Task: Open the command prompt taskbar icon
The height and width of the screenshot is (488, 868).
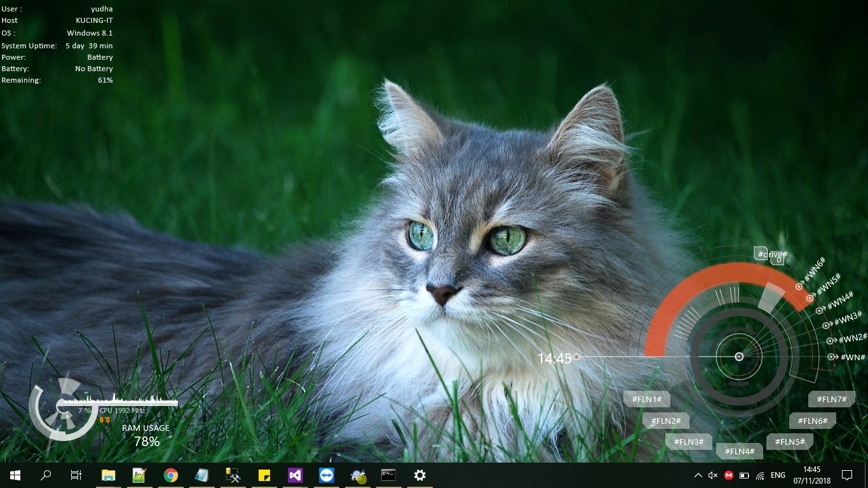Action: click(x=388, y=475)
